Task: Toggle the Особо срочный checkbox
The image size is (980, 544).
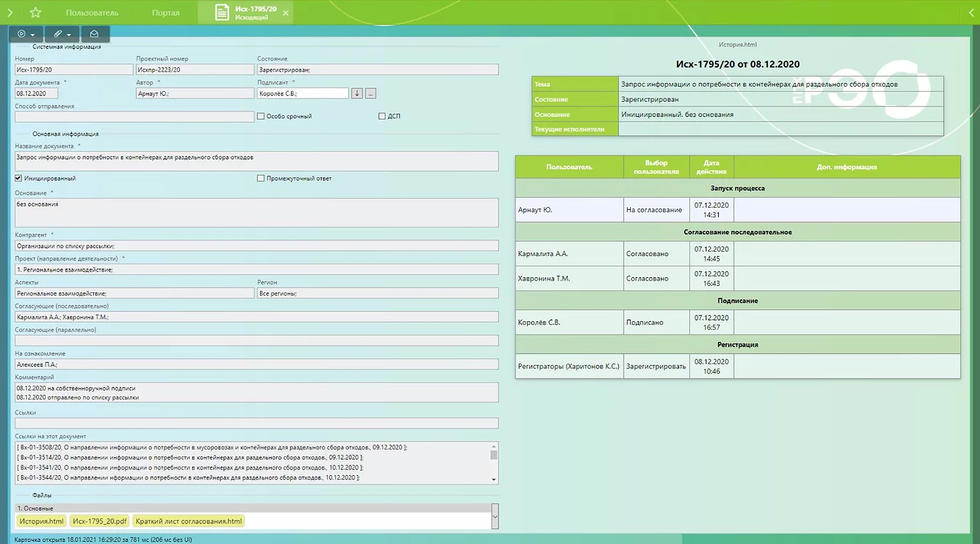Action: (x=261, y=116)
